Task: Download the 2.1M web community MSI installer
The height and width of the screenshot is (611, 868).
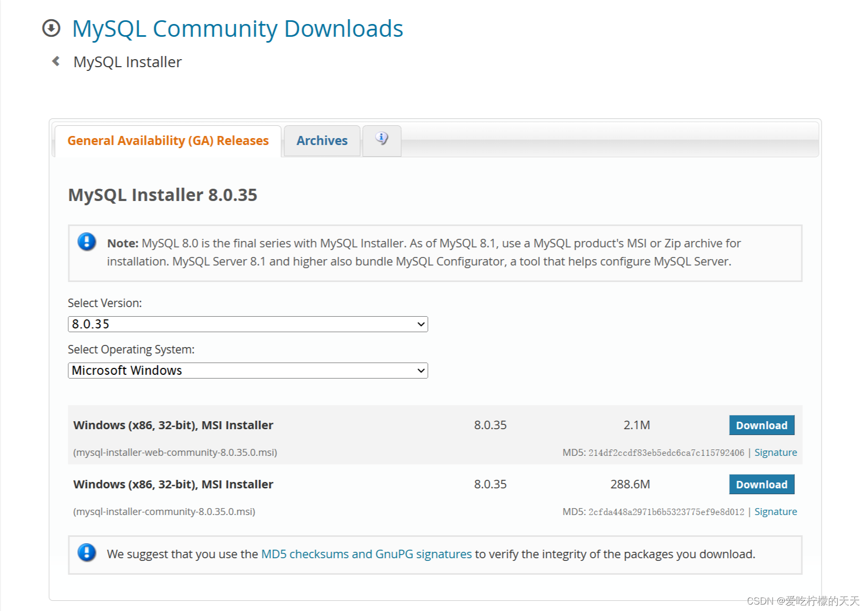Action: (762, 425)
